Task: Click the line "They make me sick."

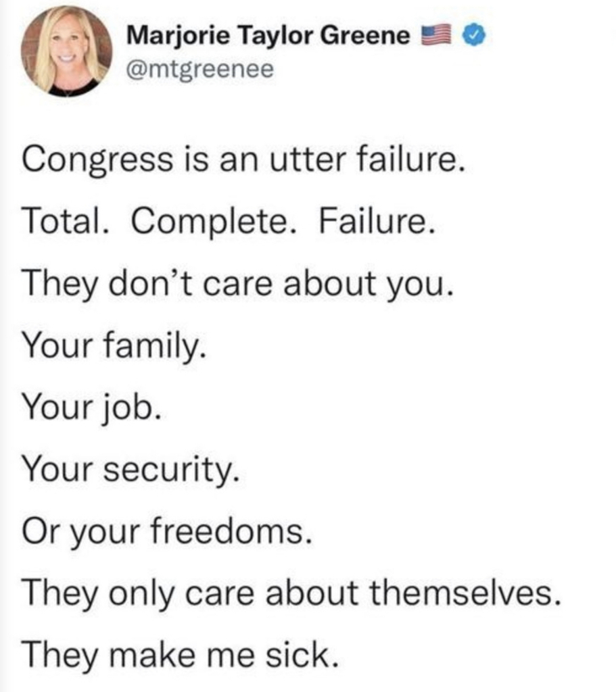Action: (179, 657)
